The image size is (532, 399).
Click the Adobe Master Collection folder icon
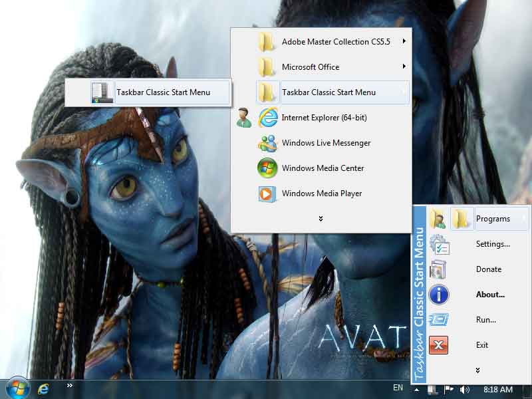point(267,42)
